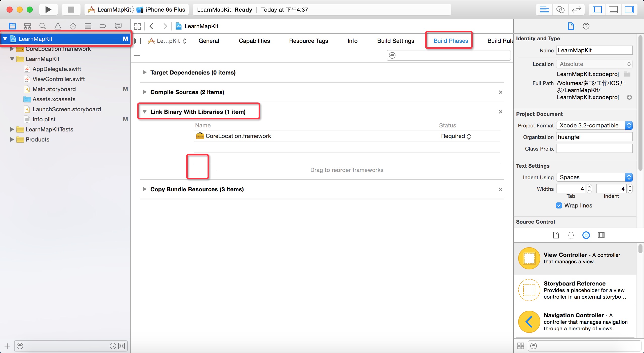This screenshot has height=353, width=644.
Task: Add a new build phase with plus
Action: 137,56
